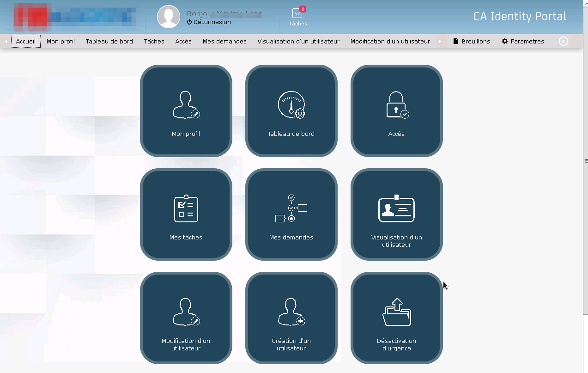This screenshot has height=373, width=588.
Task: Open the Accès padlock tile
Action: click(x=396, y=111)
